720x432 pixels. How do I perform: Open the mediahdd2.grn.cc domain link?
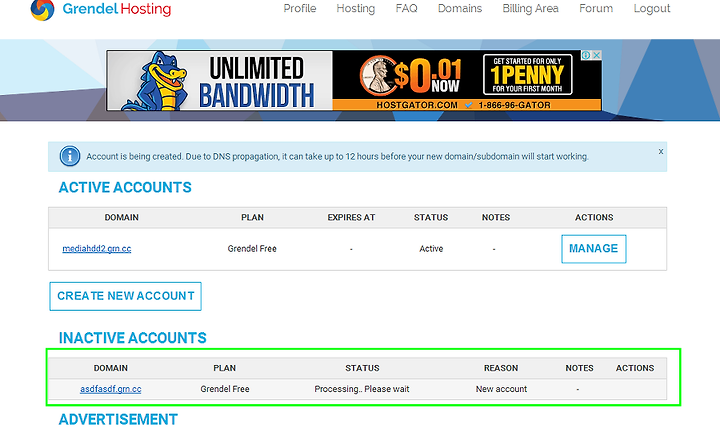[97, 249]
